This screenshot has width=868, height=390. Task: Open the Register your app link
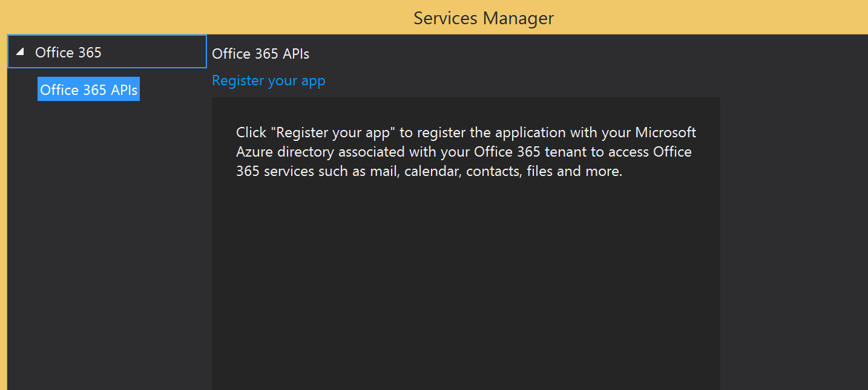(x=269, y=80)
